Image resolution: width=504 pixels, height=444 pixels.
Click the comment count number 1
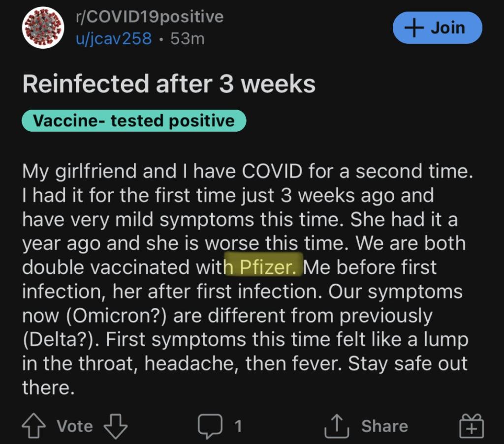[238, 426]
